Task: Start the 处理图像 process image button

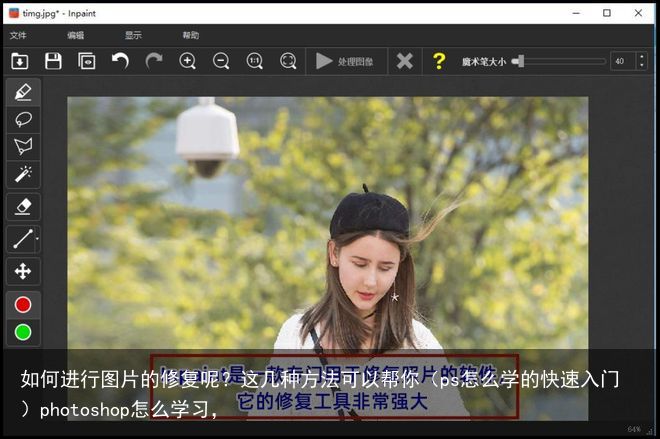Action: [345, 61]
